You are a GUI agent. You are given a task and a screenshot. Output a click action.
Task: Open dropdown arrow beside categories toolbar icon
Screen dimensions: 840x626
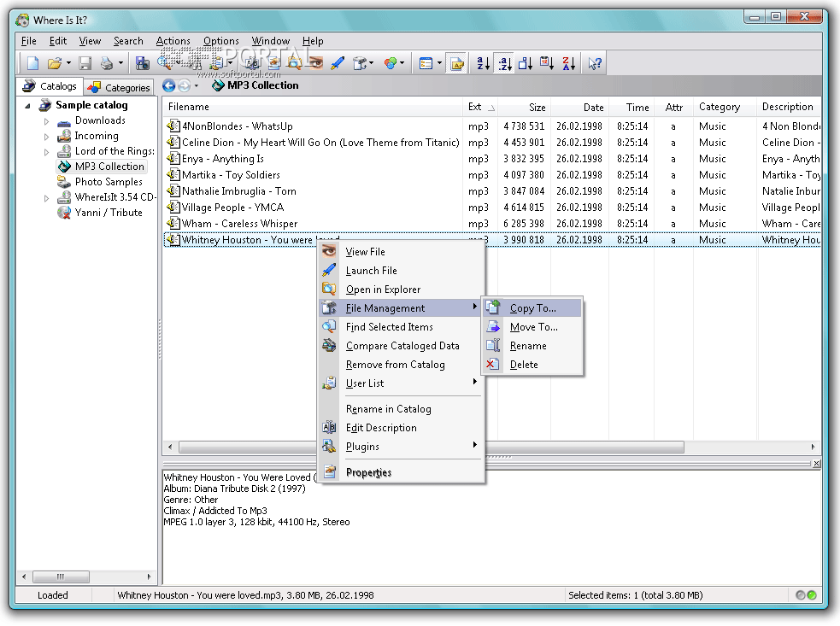pos(402,63)
